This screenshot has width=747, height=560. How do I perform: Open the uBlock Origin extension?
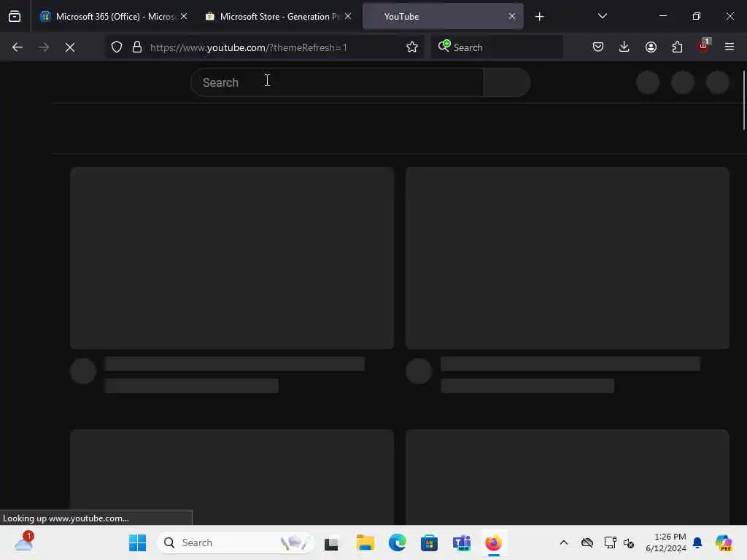[x=704, y=46]
